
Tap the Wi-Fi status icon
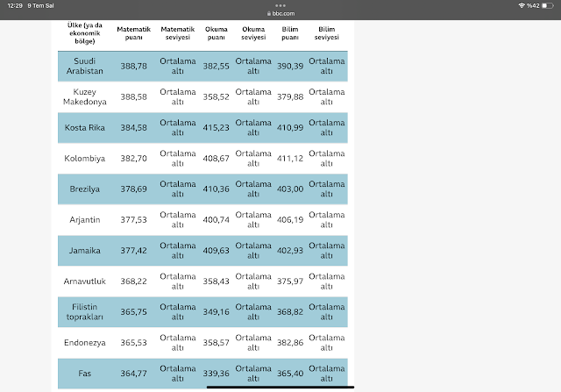pos(521,6)
